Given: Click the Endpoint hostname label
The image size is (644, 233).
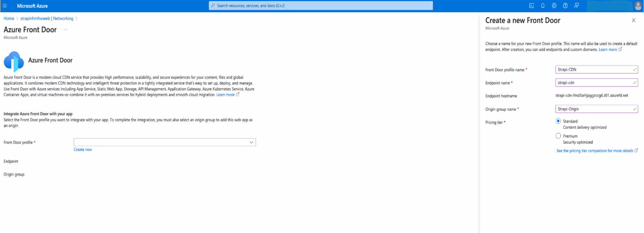Looking at the screenshot, I should (x=501, y=96).
